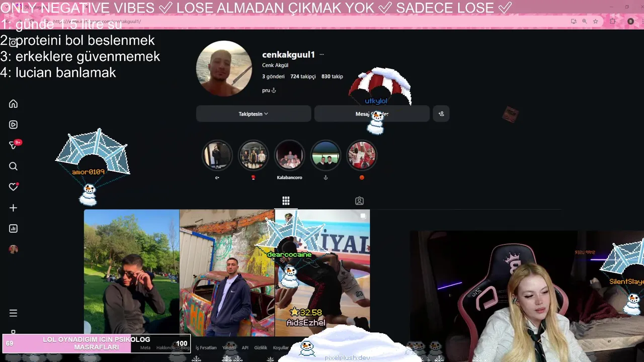Open post of man in park
Image resolution: width=644 pixels, height=362 pixels.
131,273
